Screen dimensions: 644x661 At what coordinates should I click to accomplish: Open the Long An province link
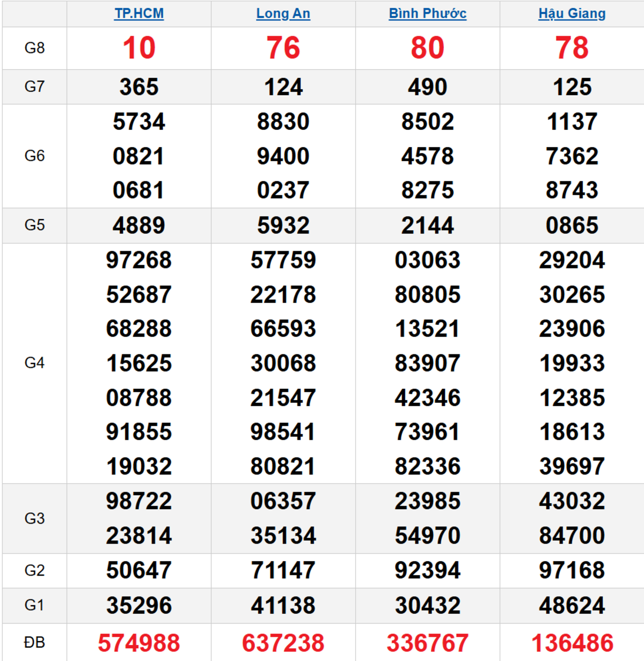tap(283, 13)
